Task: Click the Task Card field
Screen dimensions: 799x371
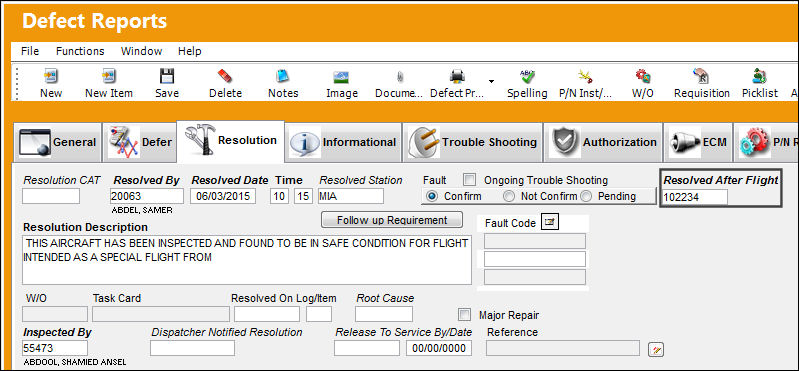Action: 161,314
